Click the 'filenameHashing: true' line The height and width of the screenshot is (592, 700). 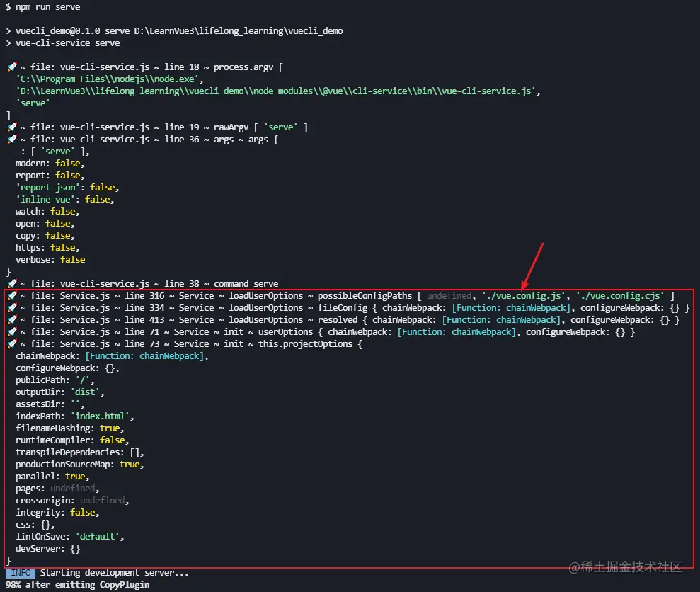point(70,428)
